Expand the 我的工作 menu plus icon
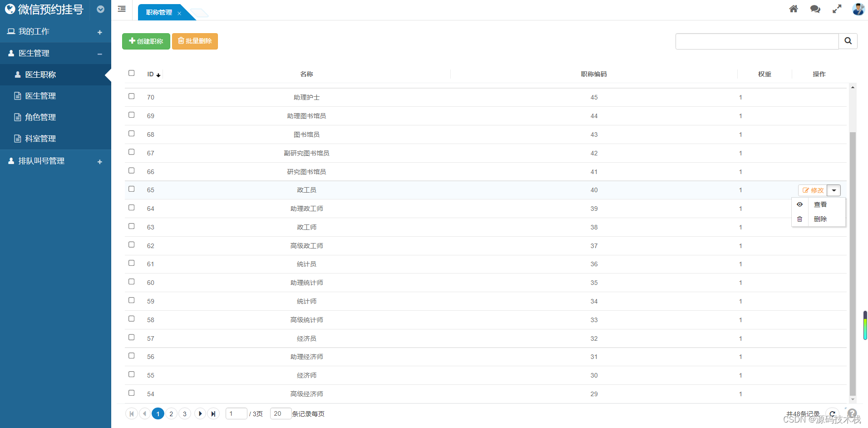Viewport: 868px width, 428px height. [100, 32]
